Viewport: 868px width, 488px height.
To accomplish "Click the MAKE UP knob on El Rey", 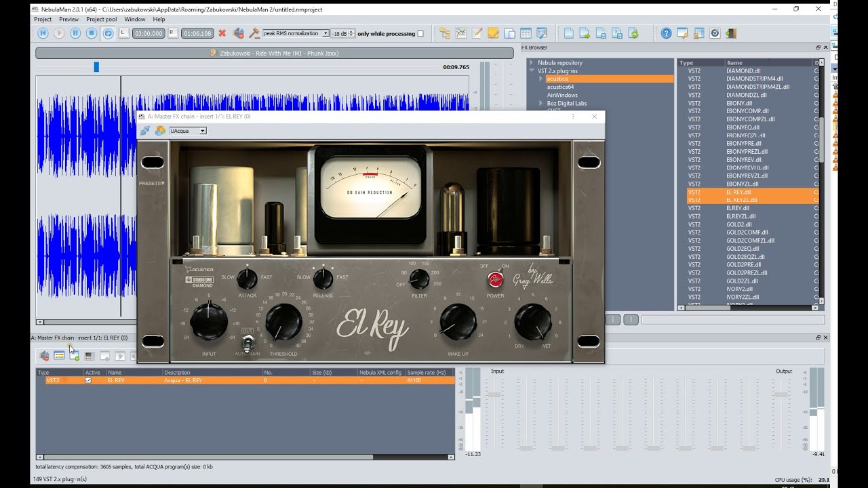I will [x=458, y=321].
